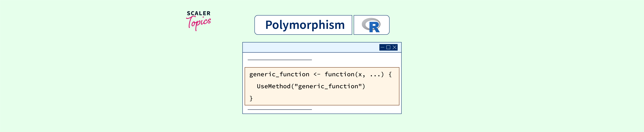
Task: Click the x parameter in function signature
Action: [360, 74]
